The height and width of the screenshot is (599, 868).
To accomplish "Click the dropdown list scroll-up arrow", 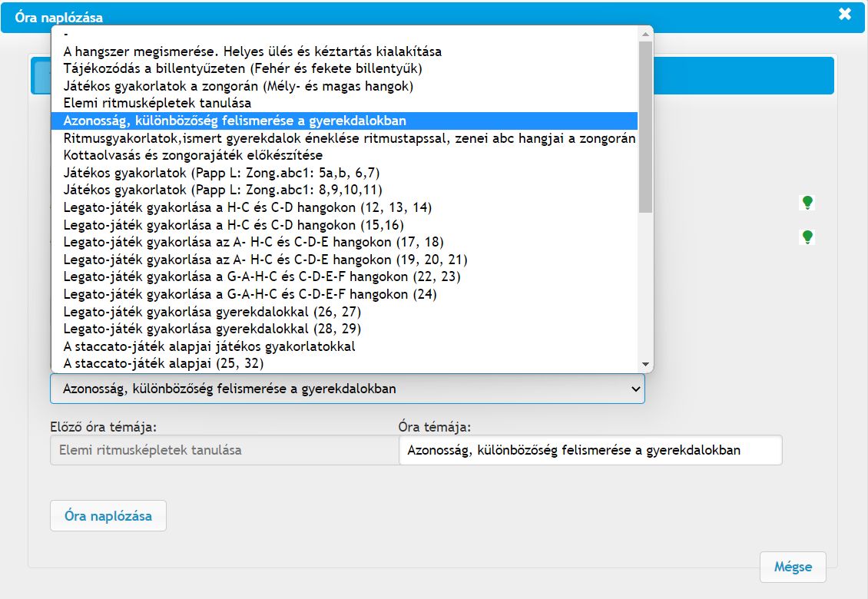I will click(645, 34).
